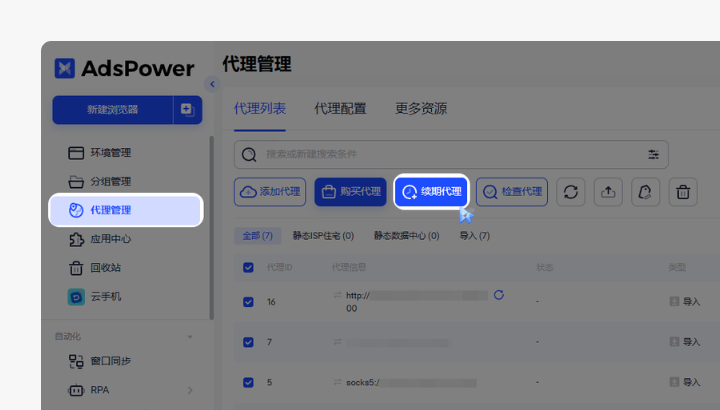This screenshot has width=720, height=410.
Task: Click the 环境管理 window icon
Action: coord(76,153)
